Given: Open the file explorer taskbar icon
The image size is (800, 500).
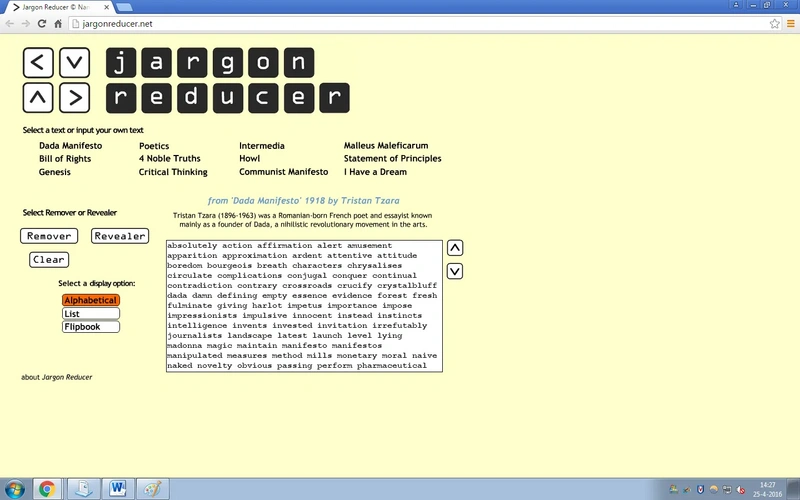Looking at the screenshot, I should (x=83, y=489).
